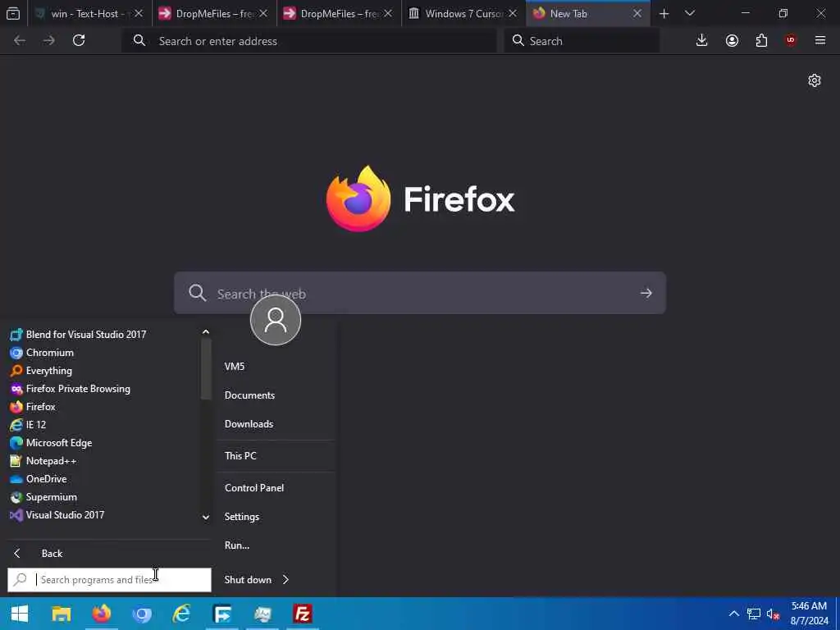Expand the list all tabs dropdown
The height and width of the screenshot is (630, 840).
(x=690, y=13)
